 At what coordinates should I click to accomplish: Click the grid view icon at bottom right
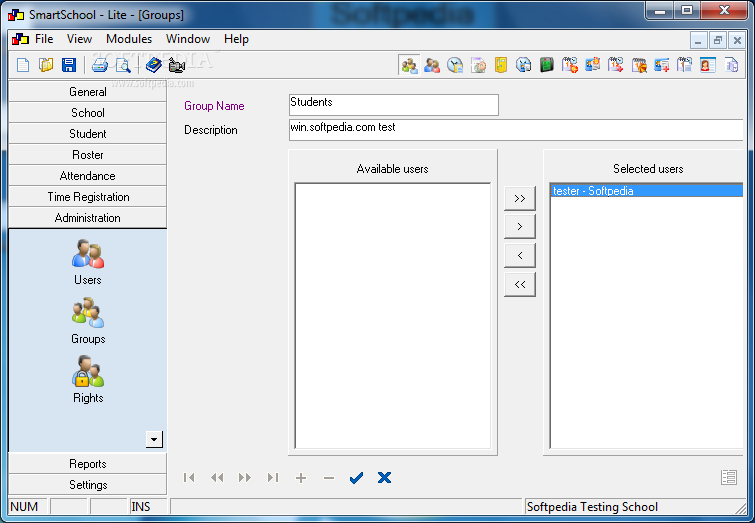[729, 477]
